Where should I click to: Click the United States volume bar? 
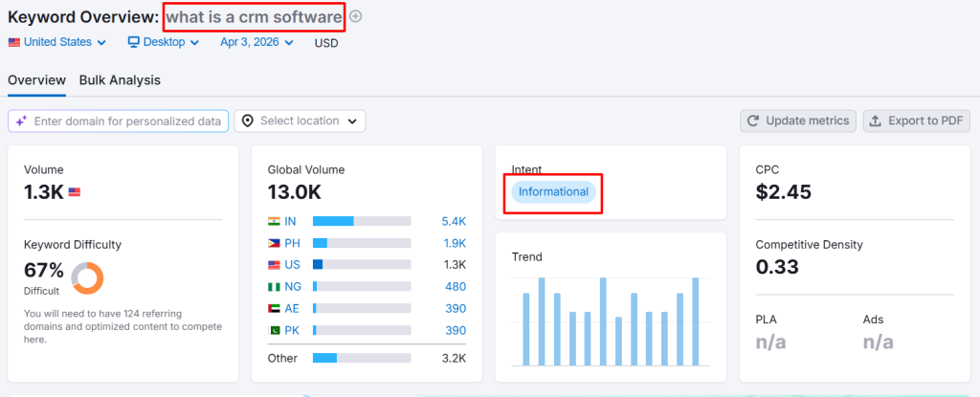pos(362,264)
